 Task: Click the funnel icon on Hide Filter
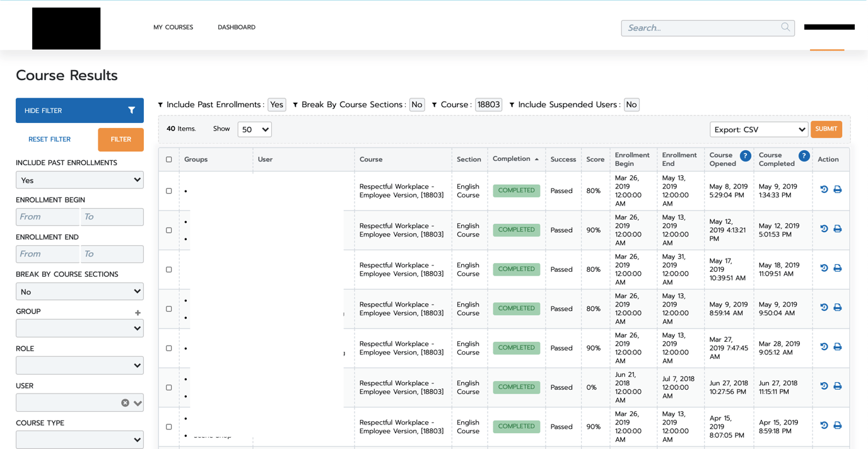(131, 110)
